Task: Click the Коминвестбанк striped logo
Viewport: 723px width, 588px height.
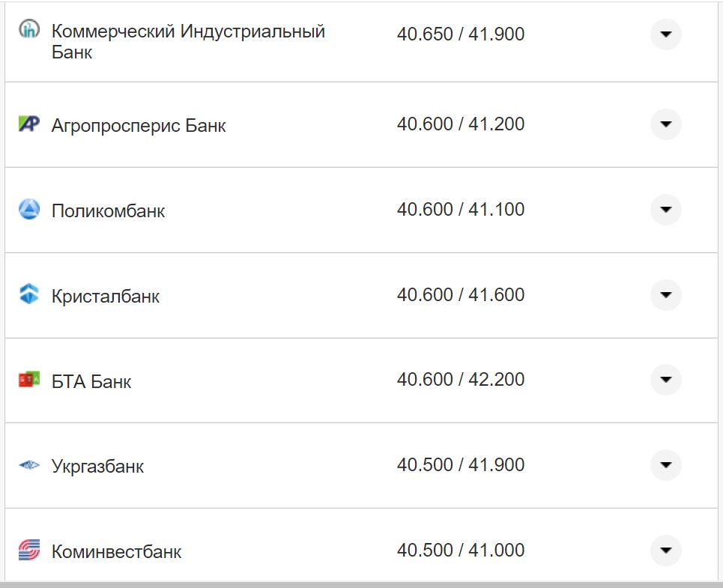Action: pyautogui.click(x=28, y=550)
